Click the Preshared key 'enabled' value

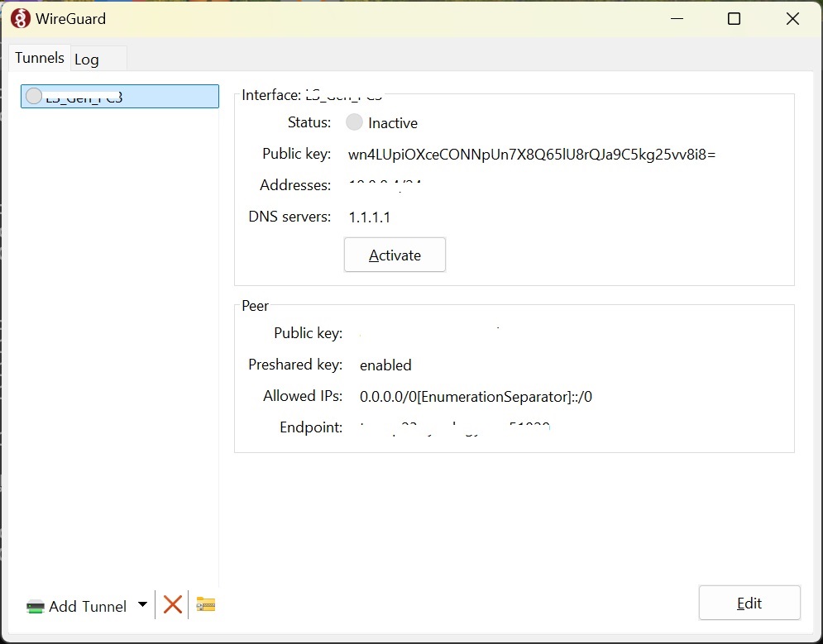385,365
